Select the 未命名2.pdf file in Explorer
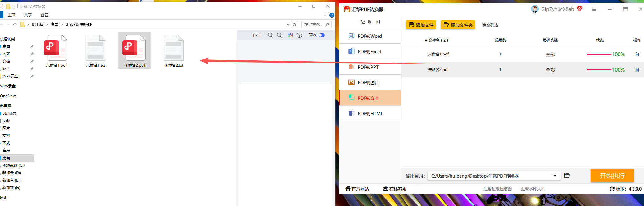This screenshot has width=644, height=206. (134, 51)
